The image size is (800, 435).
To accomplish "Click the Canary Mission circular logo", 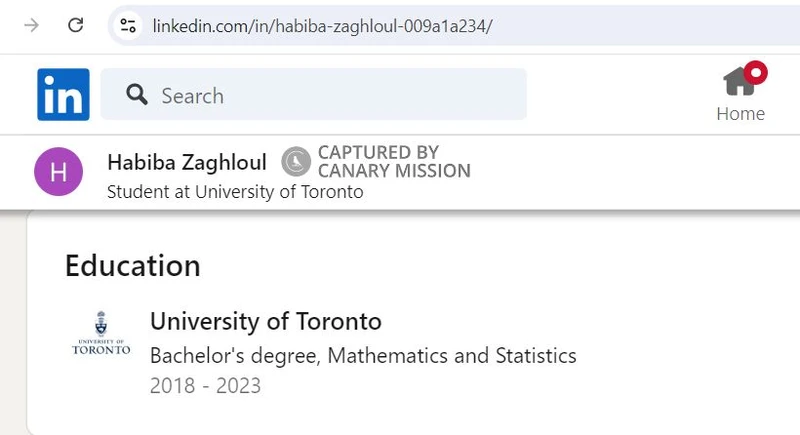I will (x=296, y=162).
